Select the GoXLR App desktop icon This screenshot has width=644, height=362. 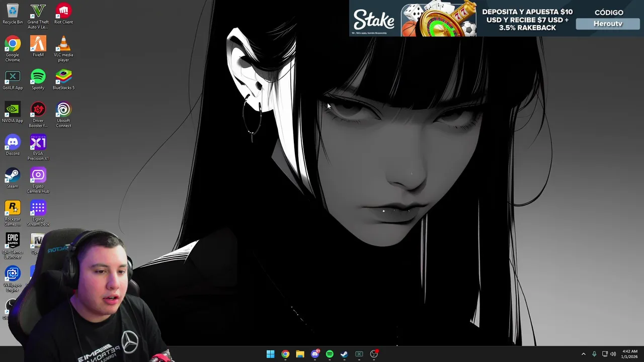13,80
